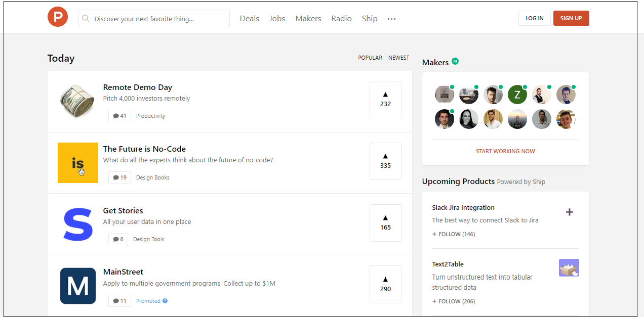Click the Text2Table box thumbnail icon
The height and width of the screenshot is (317, 644).
(569, 267)
